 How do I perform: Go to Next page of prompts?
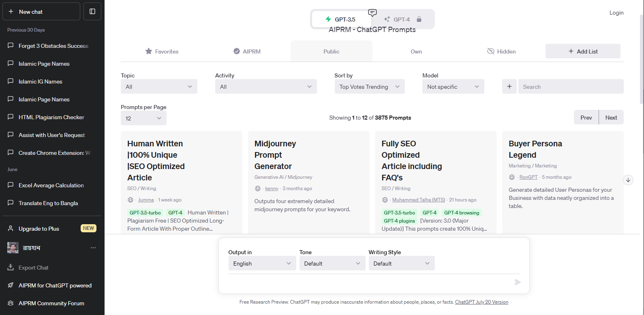[x=611, y=118]
